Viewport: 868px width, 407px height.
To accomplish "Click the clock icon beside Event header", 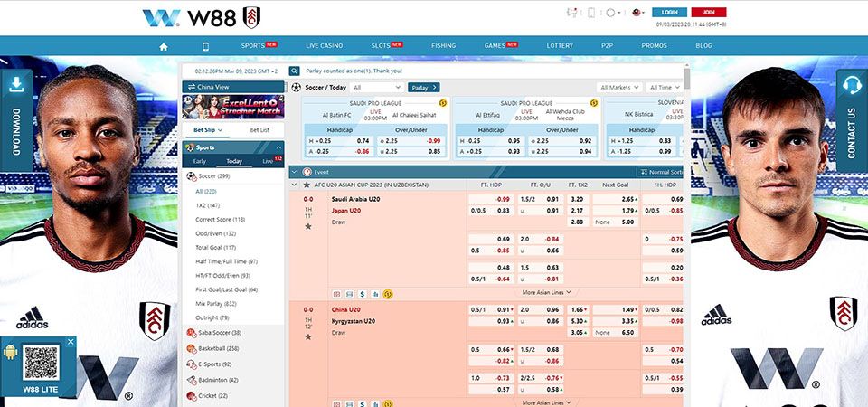I will [x=307, y=172].
